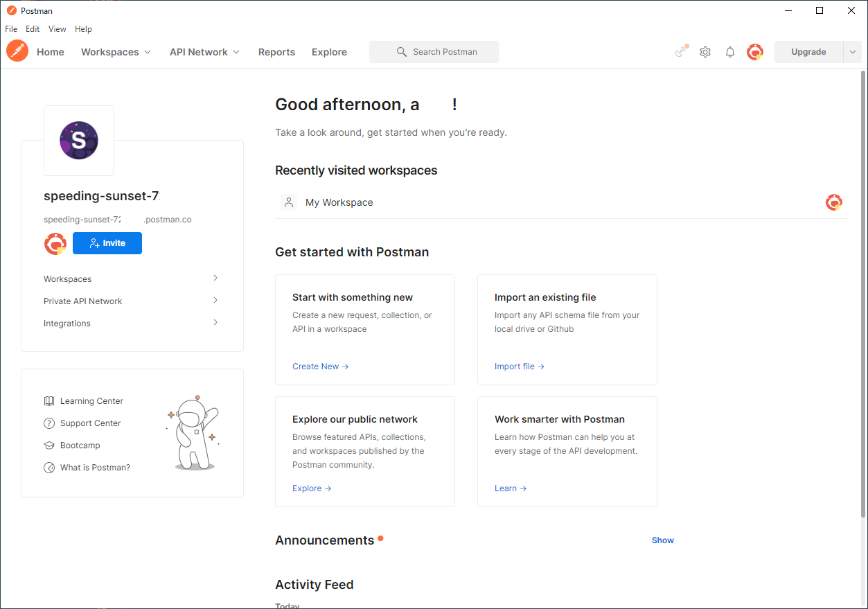Open the Edit menu

click(33, 29)
